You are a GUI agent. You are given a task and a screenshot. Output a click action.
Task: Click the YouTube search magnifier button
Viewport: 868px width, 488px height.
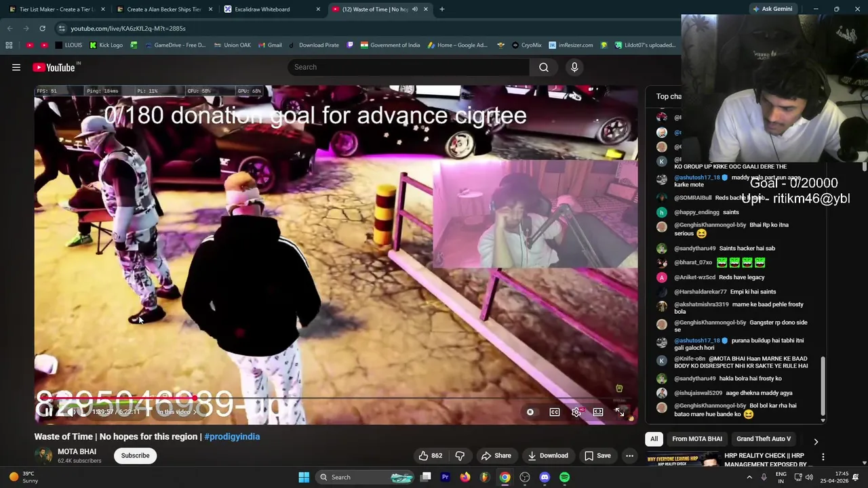(544, 67)
